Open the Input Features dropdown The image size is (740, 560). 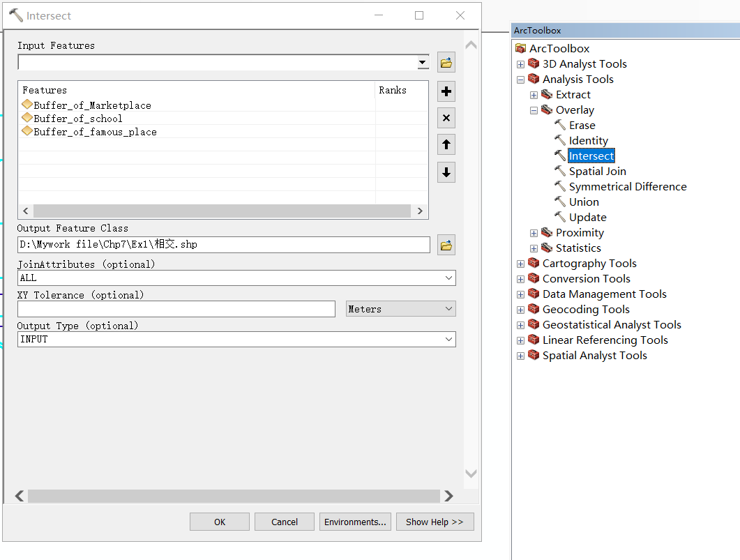click(x=423, y=62)
